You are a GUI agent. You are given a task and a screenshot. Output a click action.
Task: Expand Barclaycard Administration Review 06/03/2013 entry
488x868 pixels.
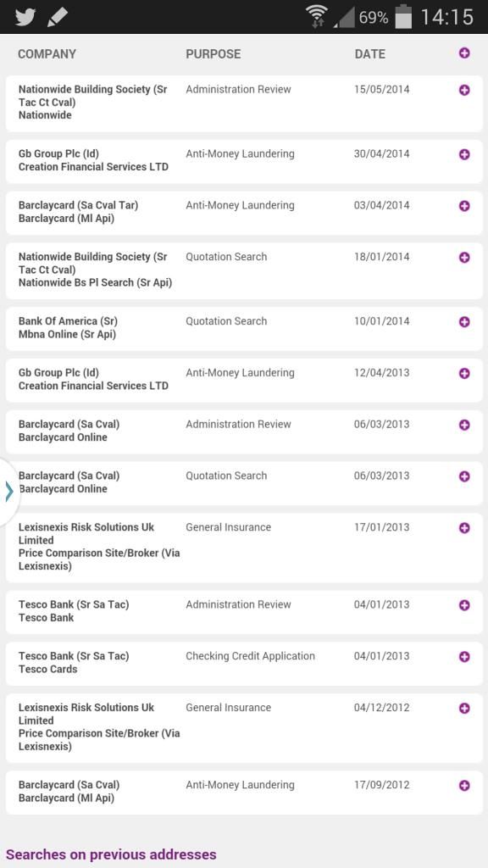point(464,425)
